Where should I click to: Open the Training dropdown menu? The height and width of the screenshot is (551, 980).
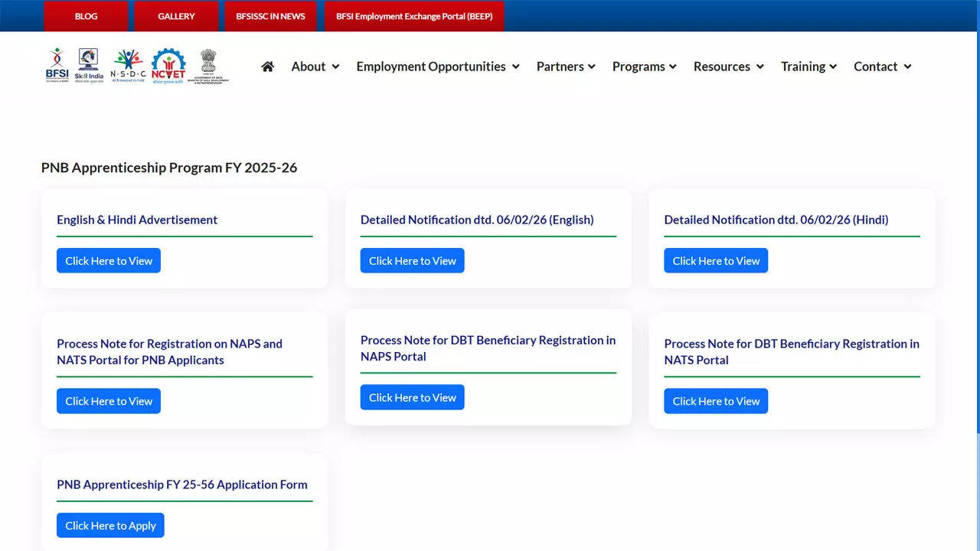[x=803, y=67]
